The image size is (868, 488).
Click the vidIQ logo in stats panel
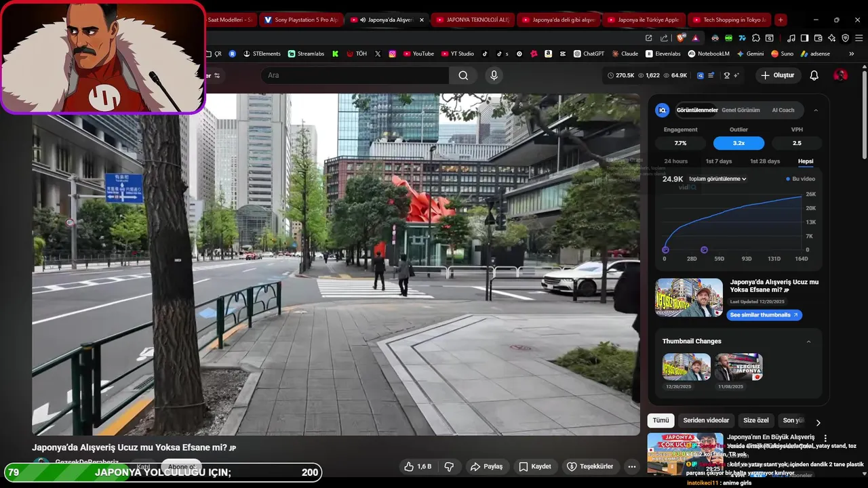(663, 110)
